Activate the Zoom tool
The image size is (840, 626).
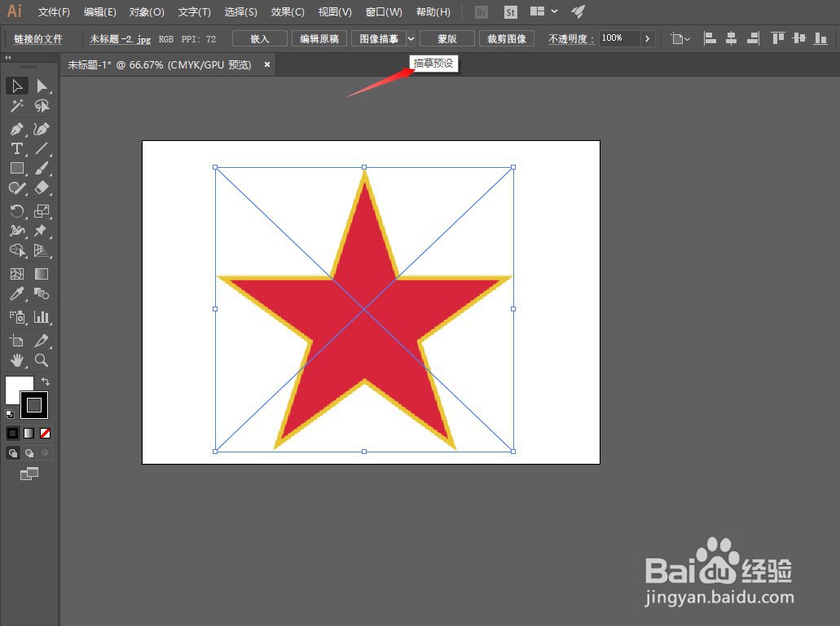(x=41, y=360)
